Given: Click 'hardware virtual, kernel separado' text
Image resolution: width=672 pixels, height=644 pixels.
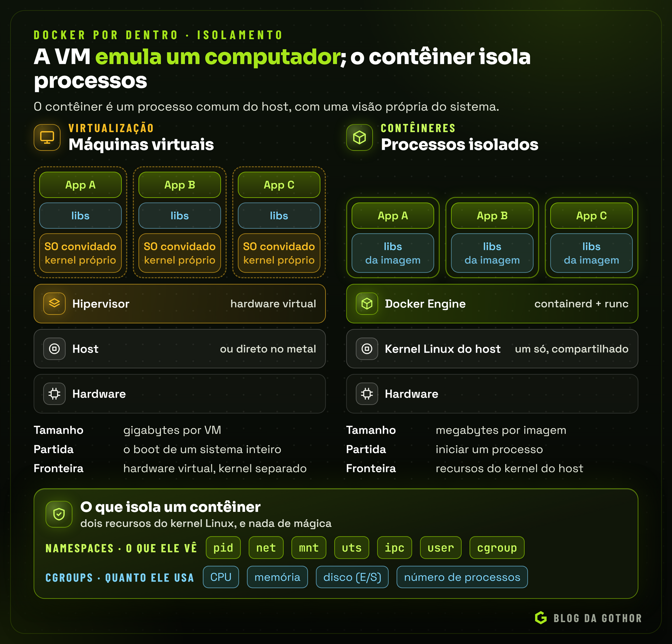Looking at the screenshot, I should tap(215, 468).
